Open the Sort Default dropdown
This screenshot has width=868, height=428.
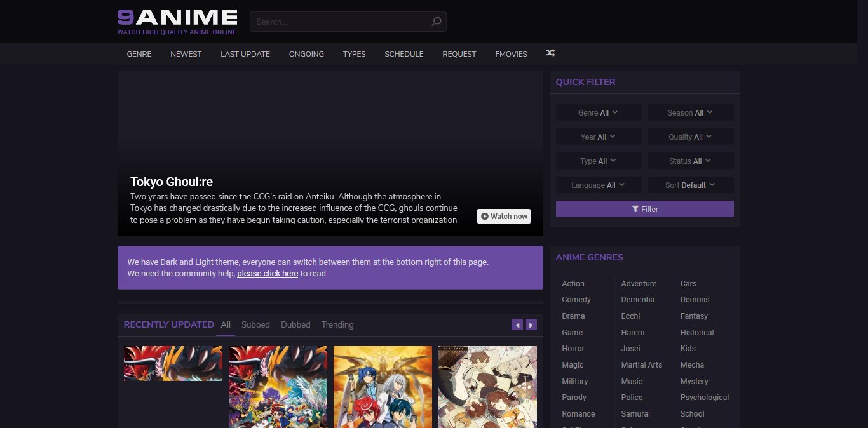tap(691, 185)
